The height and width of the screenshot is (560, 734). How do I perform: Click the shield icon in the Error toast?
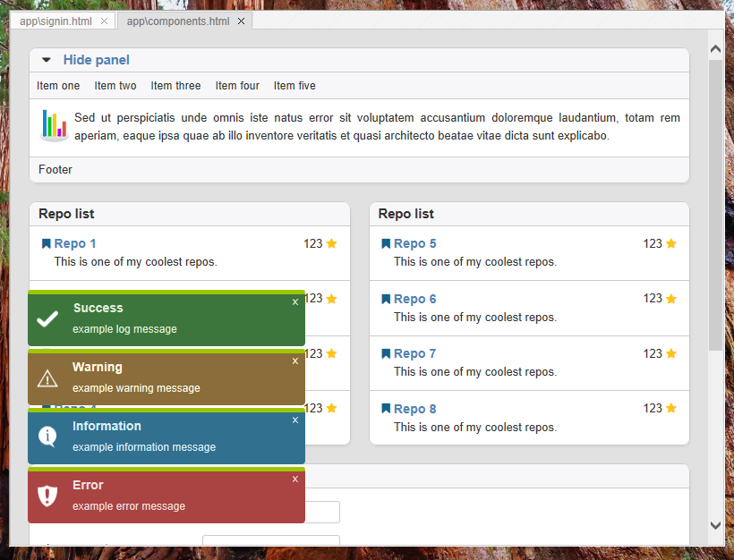click(47, 495)
